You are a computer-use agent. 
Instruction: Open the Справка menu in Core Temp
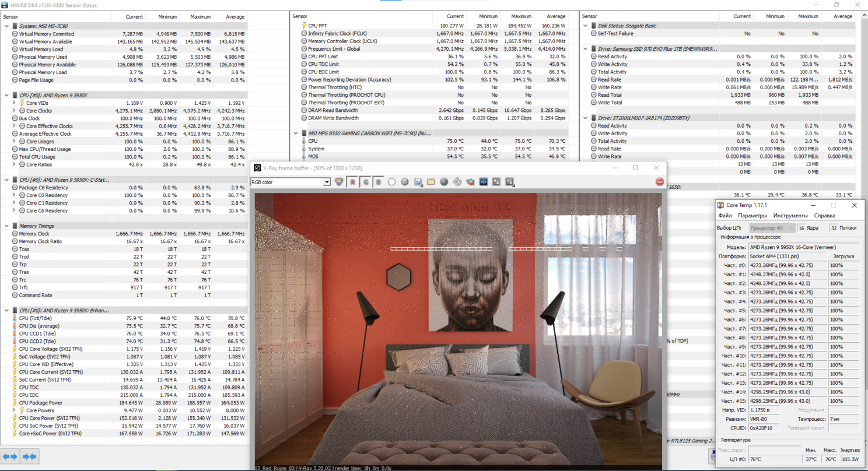click(x=824, y=216)
